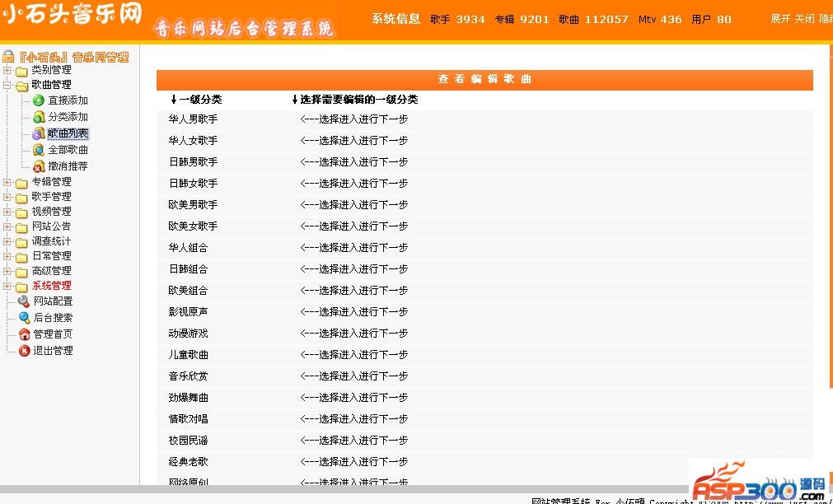Image resolution: width=833 pixels, height=504 pixels.
Task: Click 选择进入进行下一步 in the 儿童歌曲 row
Action: click(x=363, y=354)
